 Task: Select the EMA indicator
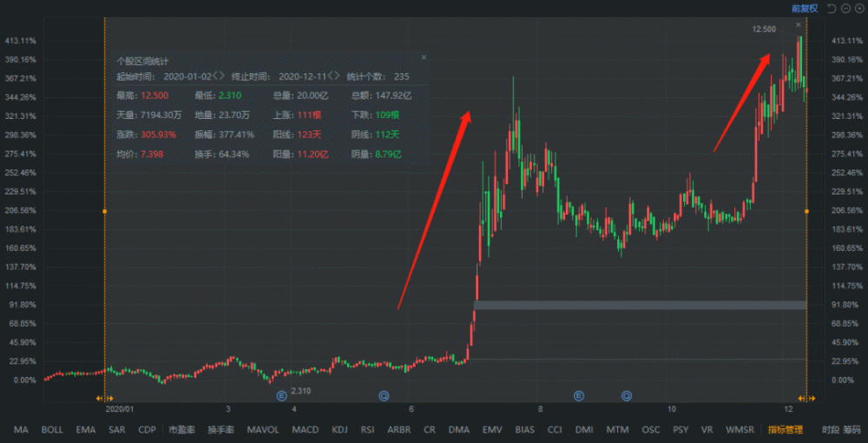86,430
